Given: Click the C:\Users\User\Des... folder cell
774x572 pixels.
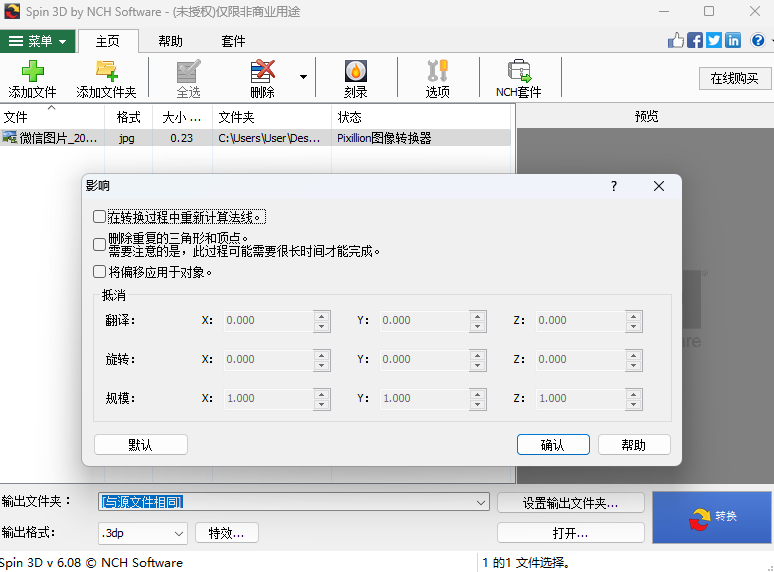Looking at the screenshot, I should 270,138.
